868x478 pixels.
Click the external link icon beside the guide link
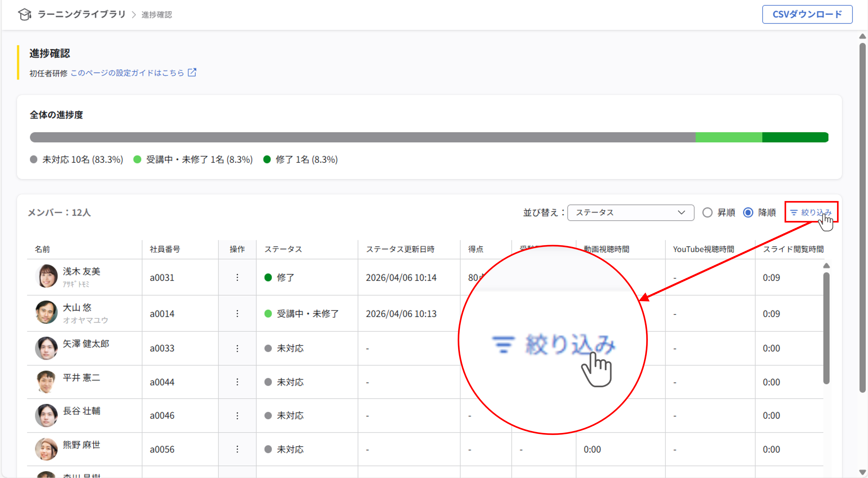[191, 72]
